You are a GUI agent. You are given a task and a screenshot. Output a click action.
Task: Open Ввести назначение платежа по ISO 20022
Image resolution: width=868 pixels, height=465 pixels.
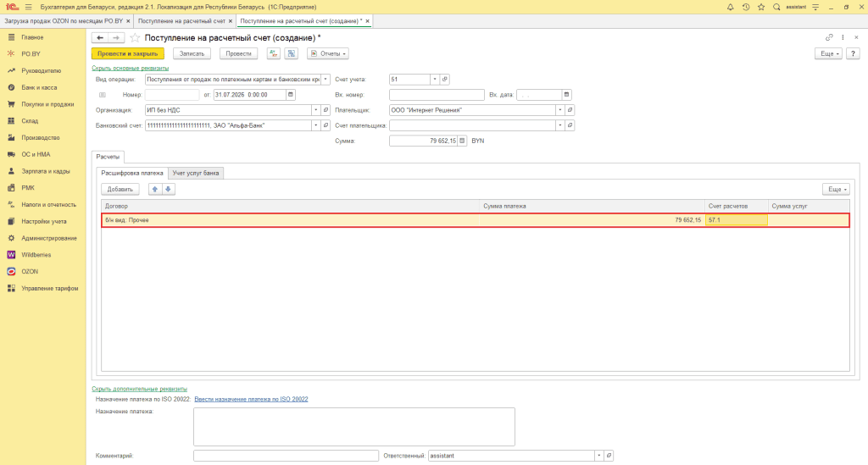tap(251, 399)
